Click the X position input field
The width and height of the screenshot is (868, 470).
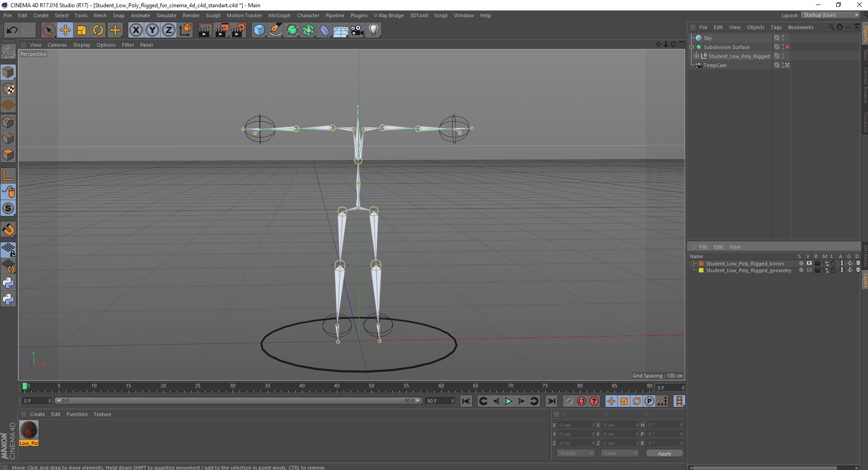(576, 425)
